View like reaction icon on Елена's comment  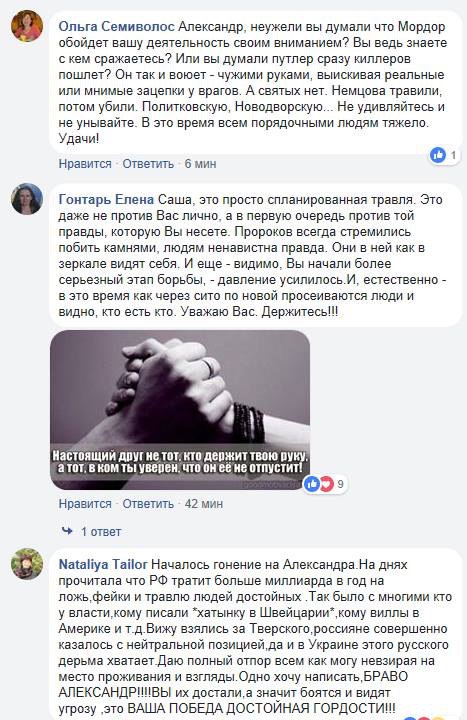[312, 484]
